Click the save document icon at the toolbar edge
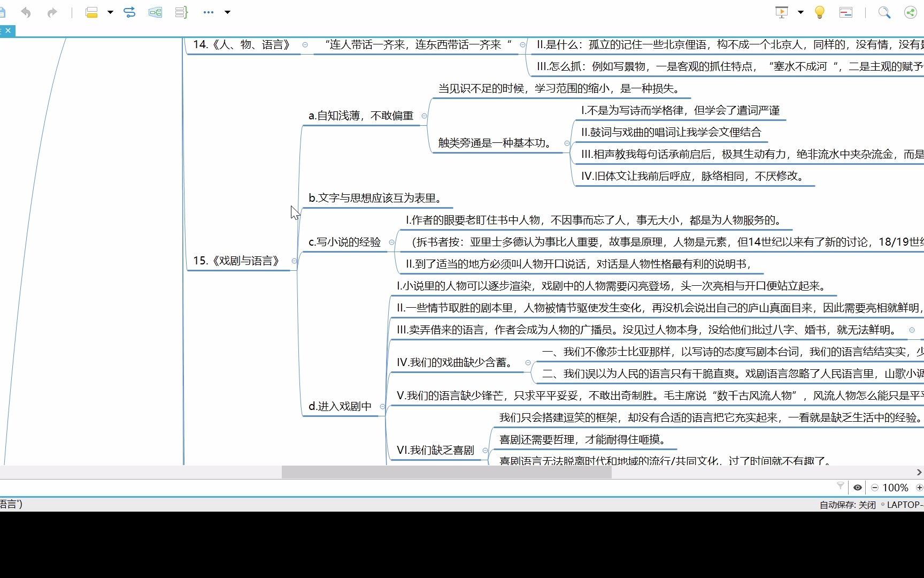The width and height of the screenshot is (924, 578). coord(2,12)
